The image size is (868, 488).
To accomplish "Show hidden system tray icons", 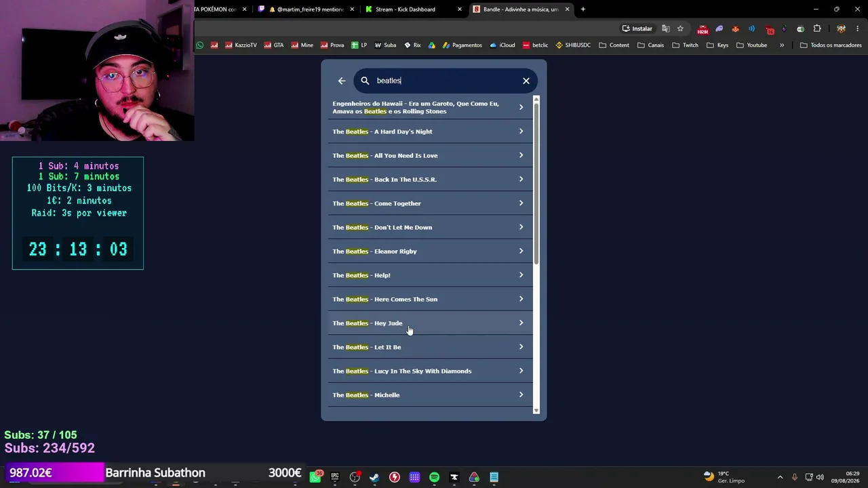I will pyautogui.click(x=780, y=477).
